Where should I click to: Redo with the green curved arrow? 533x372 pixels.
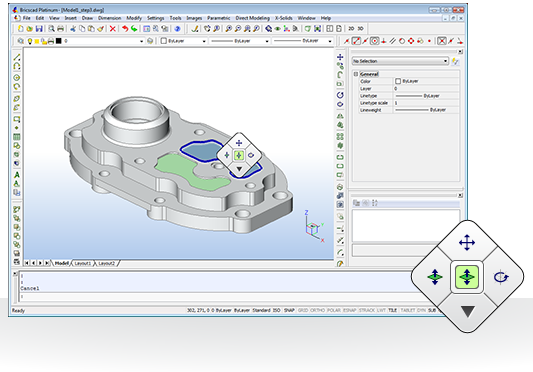134,29
